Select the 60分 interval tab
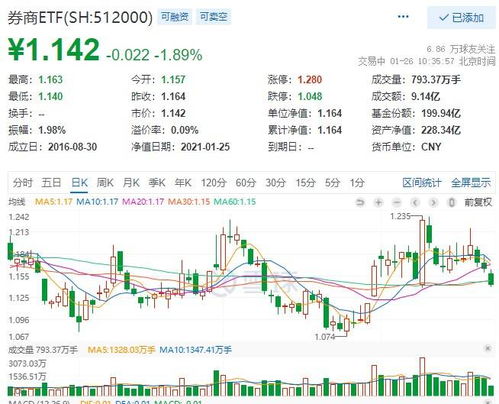499x404 pixels. click(246, 183)
